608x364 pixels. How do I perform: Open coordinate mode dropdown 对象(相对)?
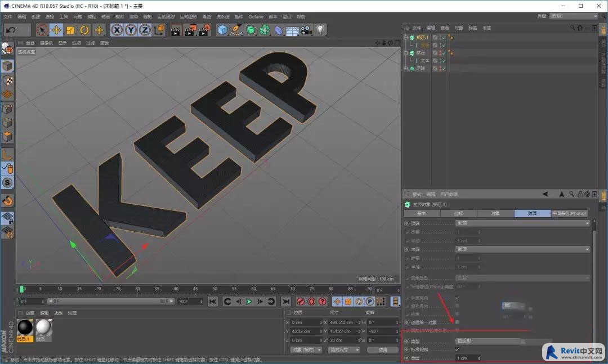pos(306,350)
